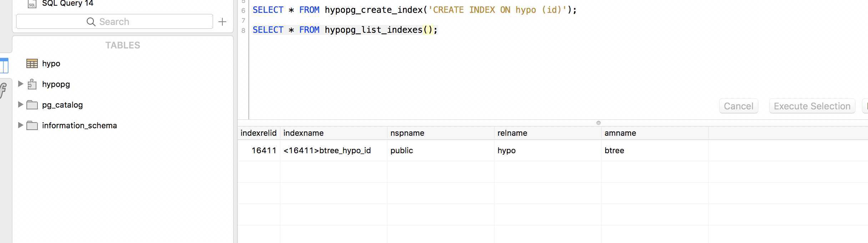This screenshot has width=868, height=243.
Task: Click the hypopg extension puzzle icon
Action: pyautogui.click(x=32, y=84)
